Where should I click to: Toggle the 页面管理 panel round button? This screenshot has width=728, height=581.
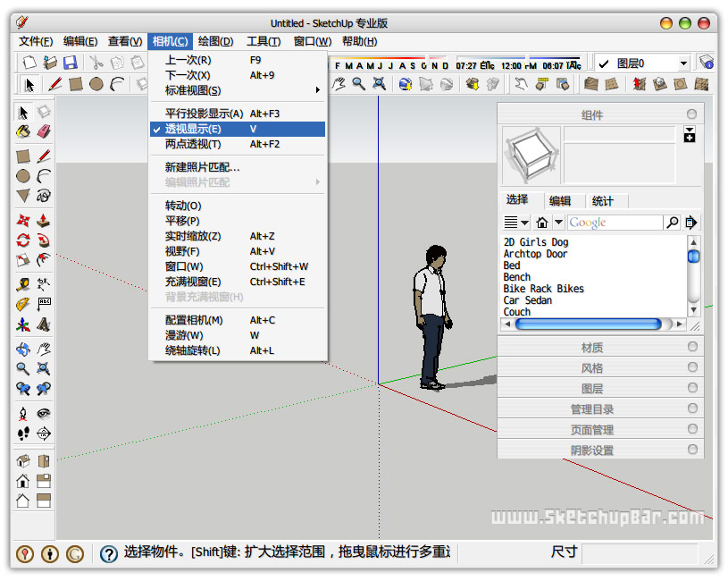point(692,429)
